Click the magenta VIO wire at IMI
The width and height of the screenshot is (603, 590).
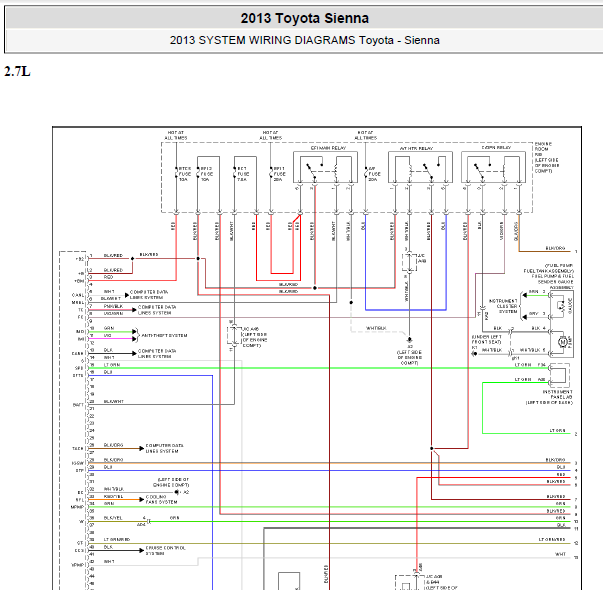(x=112, y=338)
